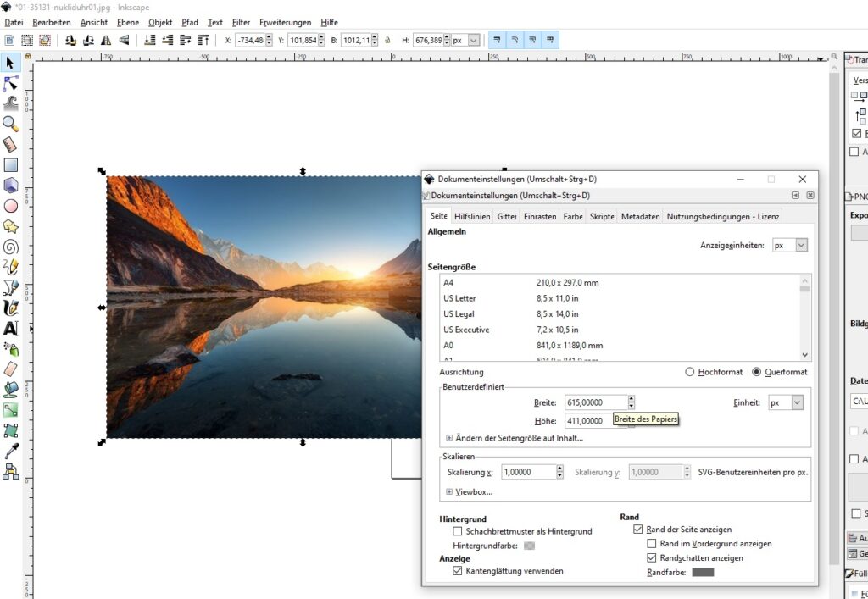This screenshot has width=868, height=599.
Task: Click the Hintergrundfarbe color swatch
Action: [x=529, y=546]
